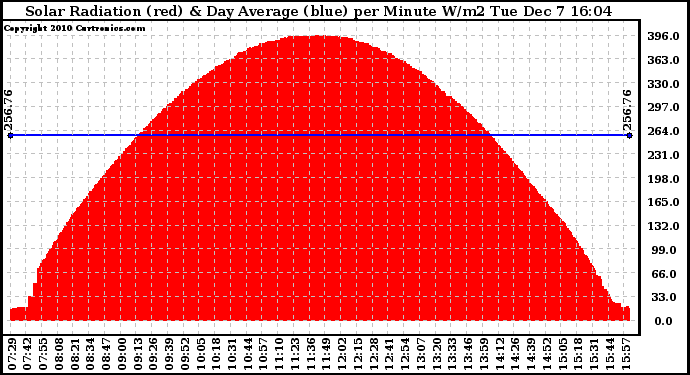690x375 pixels.
Task: Click the 297.0 y-axis label
Action: (x=663, y=107)
